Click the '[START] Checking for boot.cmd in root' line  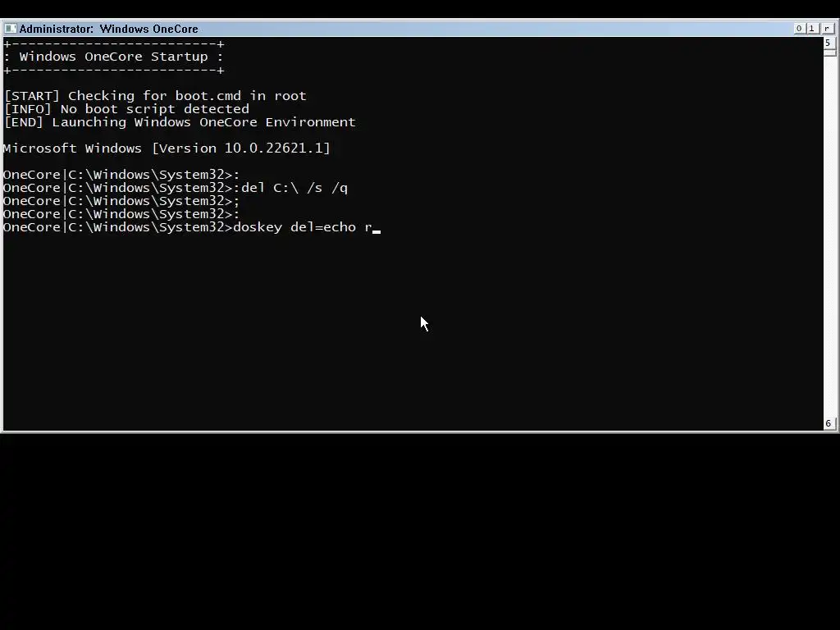(x=155, y=96)
